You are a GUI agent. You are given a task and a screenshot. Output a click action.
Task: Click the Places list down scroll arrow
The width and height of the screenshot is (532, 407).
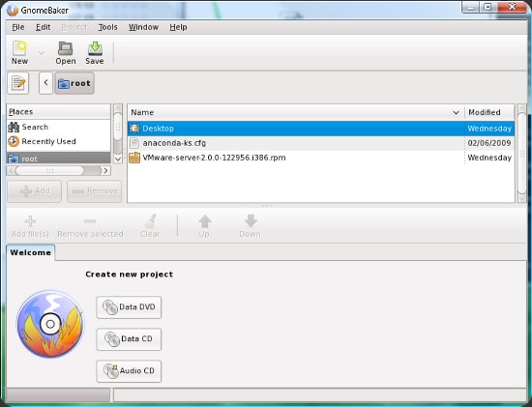click(118, 159)
